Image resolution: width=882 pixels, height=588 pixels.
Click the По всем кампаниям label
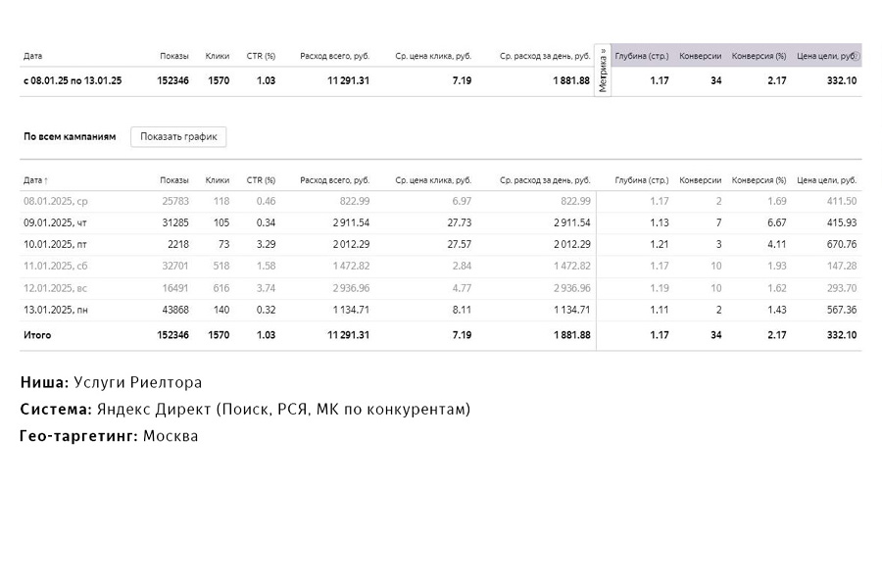point(70,136)
